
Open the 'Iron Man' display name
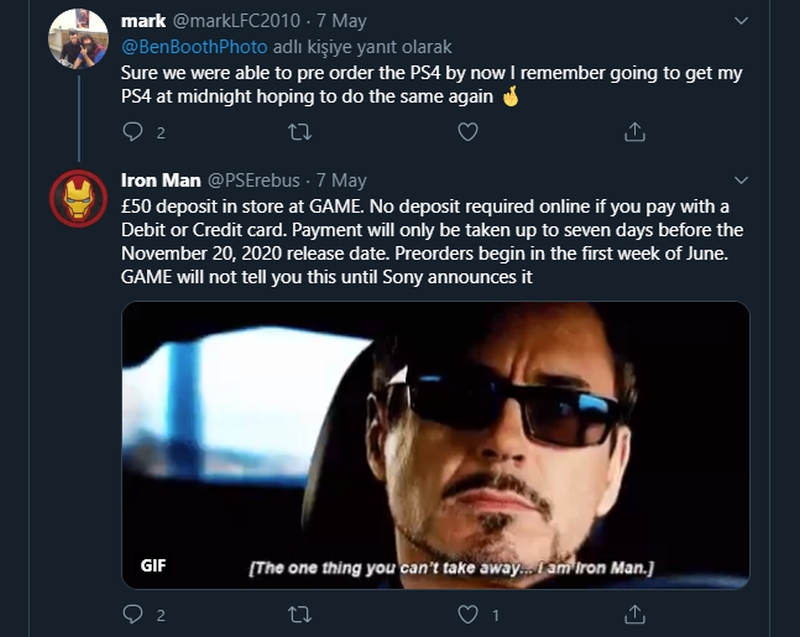point(160,181)
